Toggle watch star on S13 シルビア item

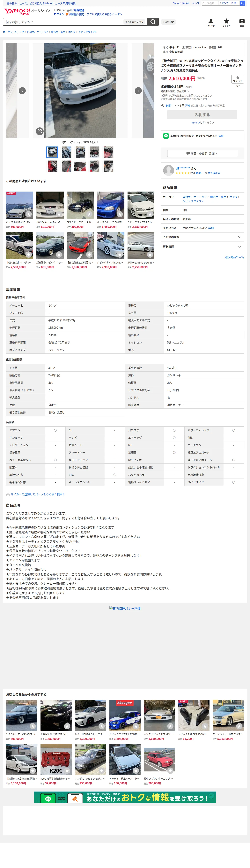click(x=33, y=726)
